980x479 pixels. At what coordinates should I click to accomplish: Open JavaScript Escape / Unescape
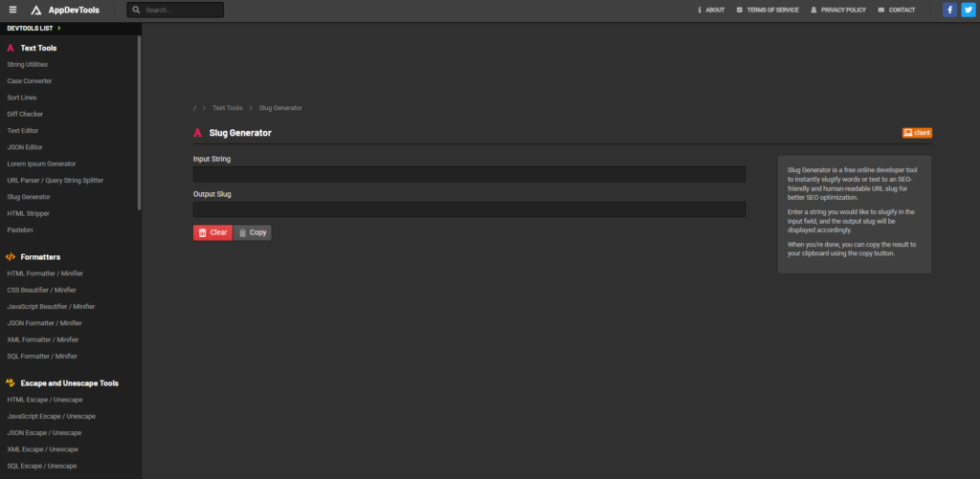coord(52,416)
